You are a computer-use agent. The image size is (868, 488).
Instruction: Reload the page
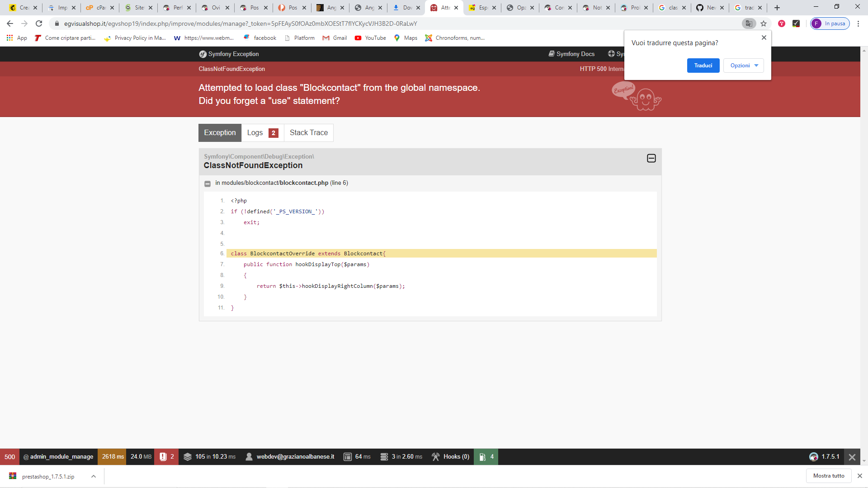pos(39,23)
